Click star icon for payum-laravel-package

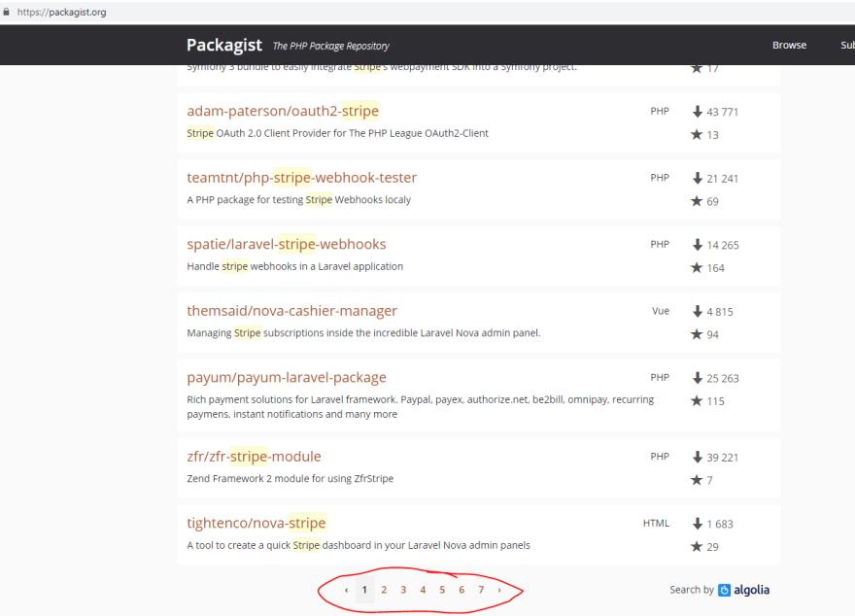point(697,400)
